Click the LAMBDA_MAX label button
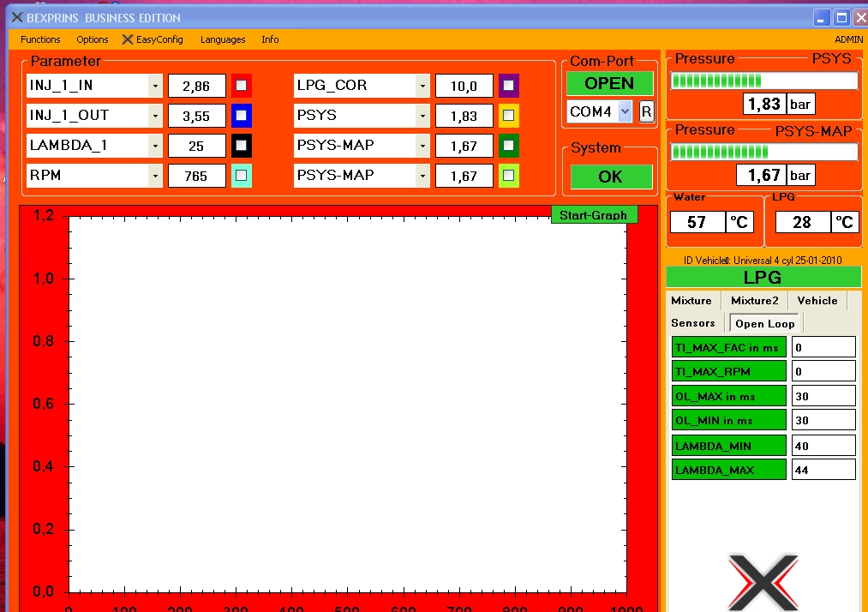 (728, 470)
